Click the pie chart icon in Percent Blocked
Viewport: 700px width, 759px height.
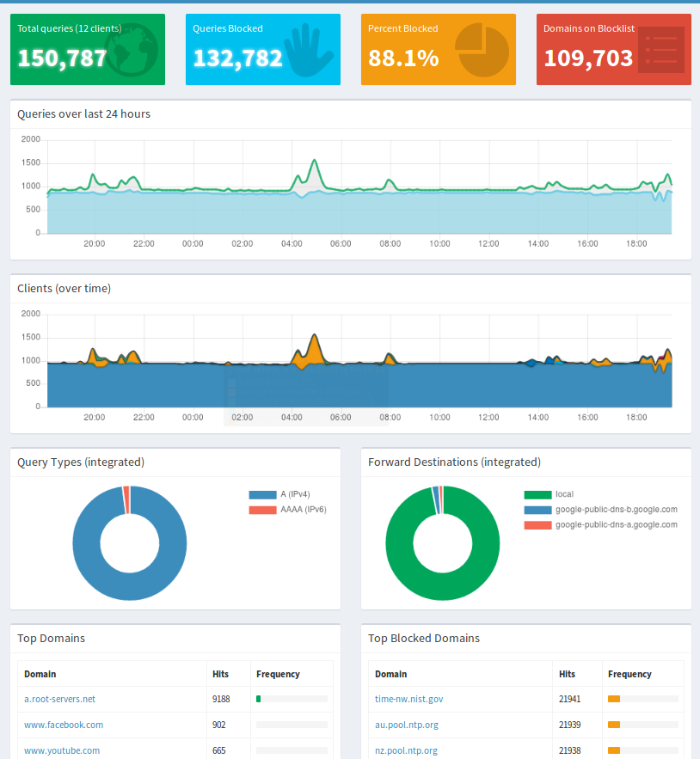tap(481, 50)
